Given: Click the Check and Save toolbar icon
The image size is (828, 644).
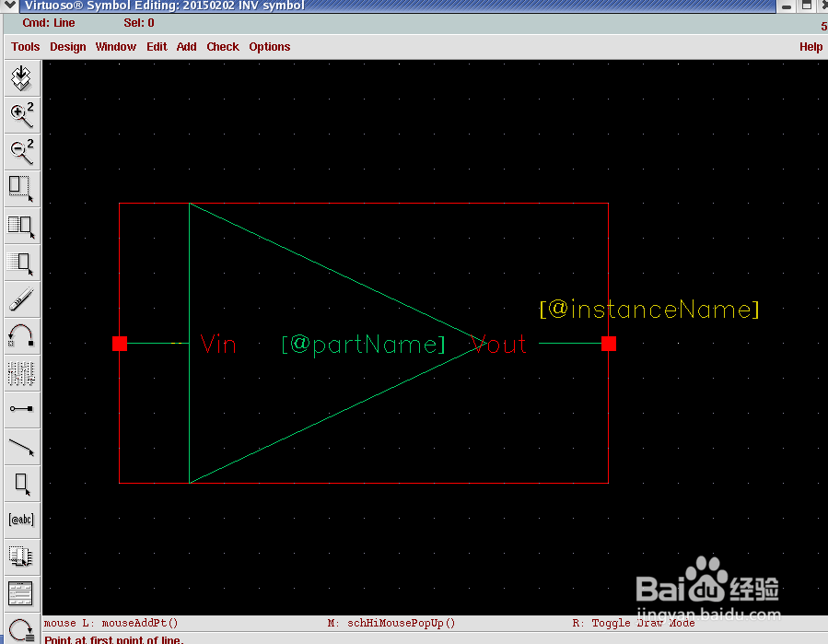Looking at the screenshot, I should (22, 78).
